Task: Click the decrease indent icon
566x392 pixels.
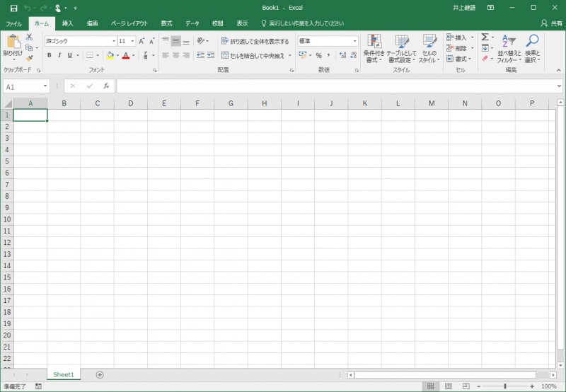Action: tap(200, 55)
